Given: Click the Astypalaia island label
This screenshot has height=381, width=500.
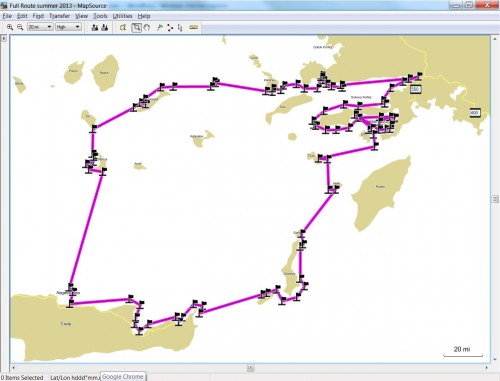Looking at the screenshot, I should [x=196, y=136].
